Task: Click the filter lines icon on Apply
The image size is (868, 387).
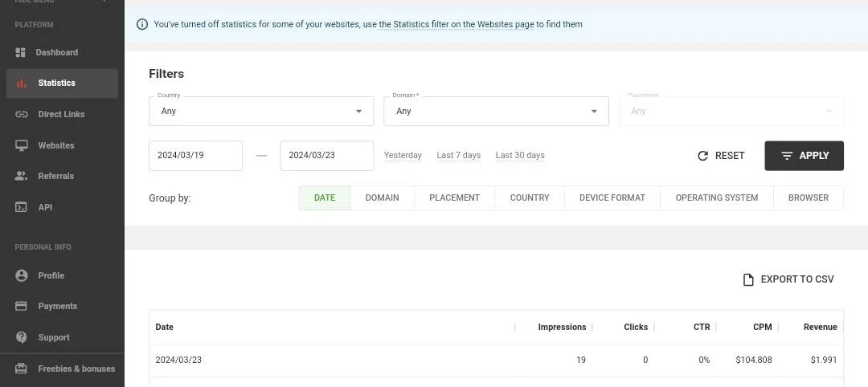Action: [787, 156]
